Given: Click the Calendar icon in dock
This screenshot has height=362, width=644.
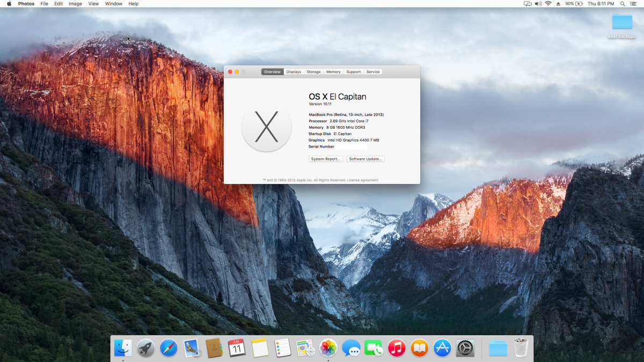Looking at the screenshot, I should [x=237, y=348].
